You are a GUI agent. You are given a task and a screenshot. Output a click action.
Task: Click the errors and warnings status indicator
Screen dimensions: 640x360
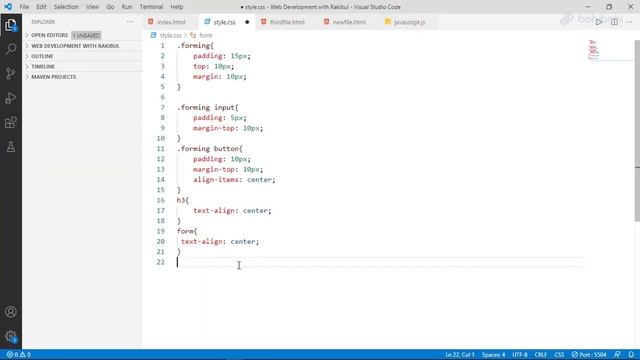19,355
